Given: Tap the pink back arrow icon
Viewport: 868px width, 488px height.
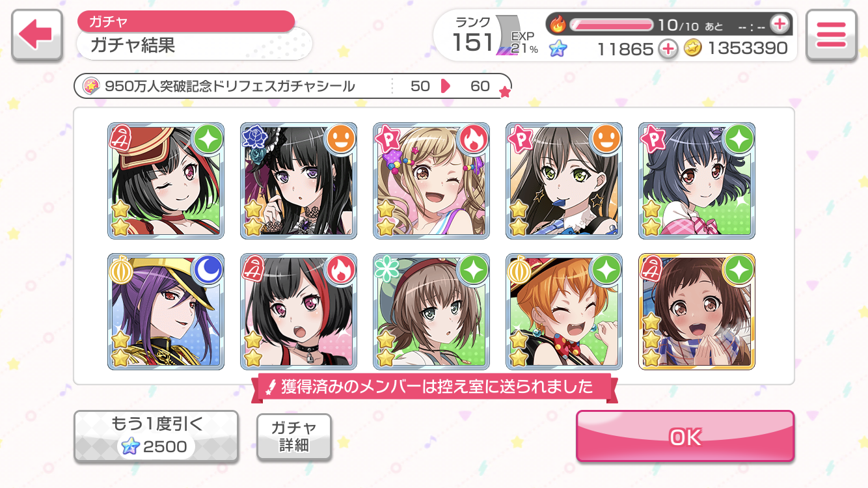Looking at the screenshot, I should (37, 35).
